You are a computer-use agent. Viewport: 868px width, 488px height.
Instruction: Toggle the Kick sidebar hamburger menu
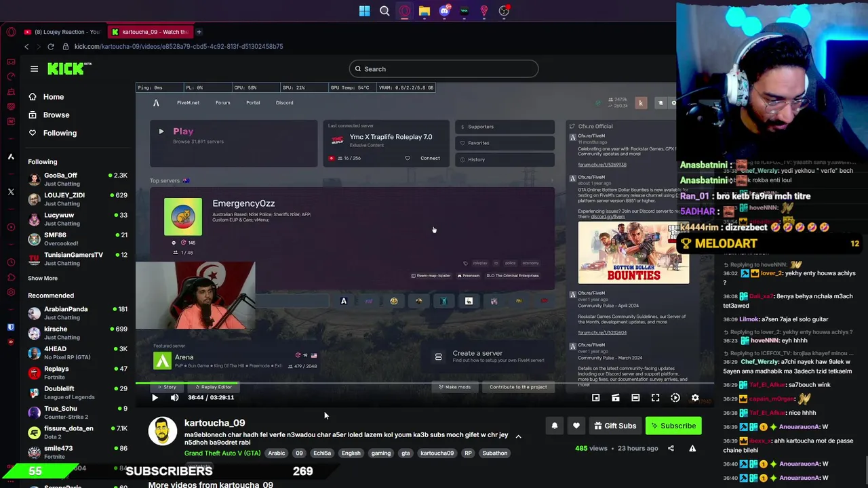tap(34, 68)
